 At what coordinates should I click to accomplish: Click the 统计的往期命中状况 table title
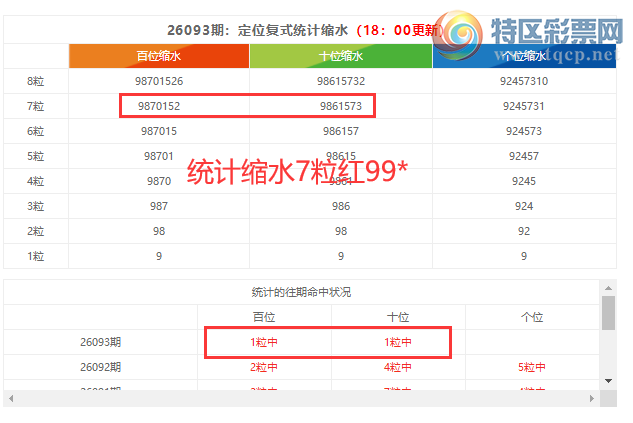(301, 292)
